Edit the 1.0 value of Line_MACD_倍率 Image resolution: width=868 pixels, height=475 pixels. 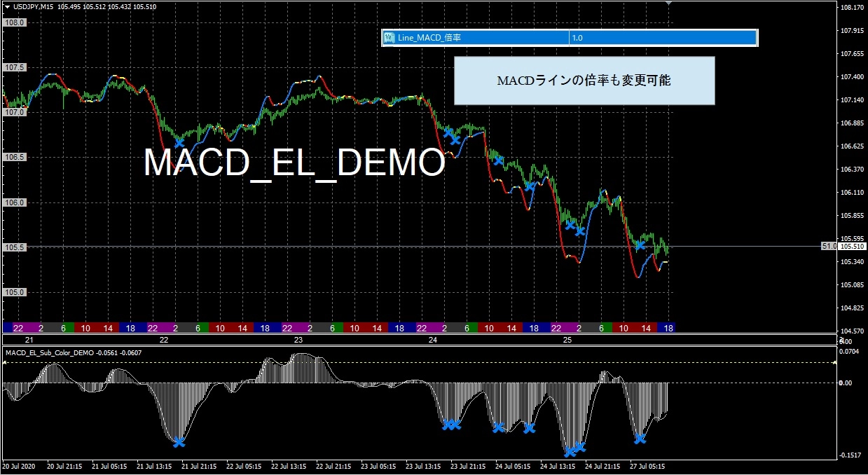(577, 38)
